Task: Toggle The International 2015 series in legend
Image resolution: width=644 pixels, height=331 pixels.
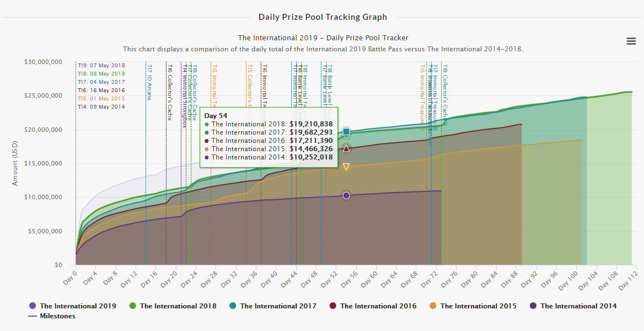Action: point(473,306)
